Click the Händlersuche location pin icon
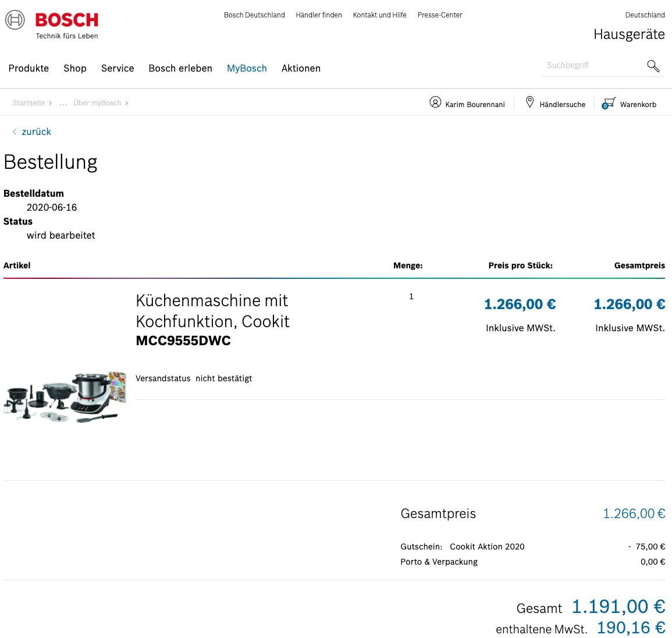Screen dimensions: 672x638 [529, 102]
